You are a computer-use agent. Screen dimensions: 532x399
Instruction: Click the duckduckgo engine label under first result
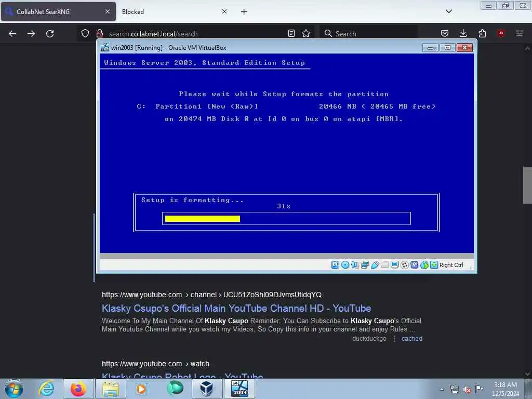click(369, 339)
